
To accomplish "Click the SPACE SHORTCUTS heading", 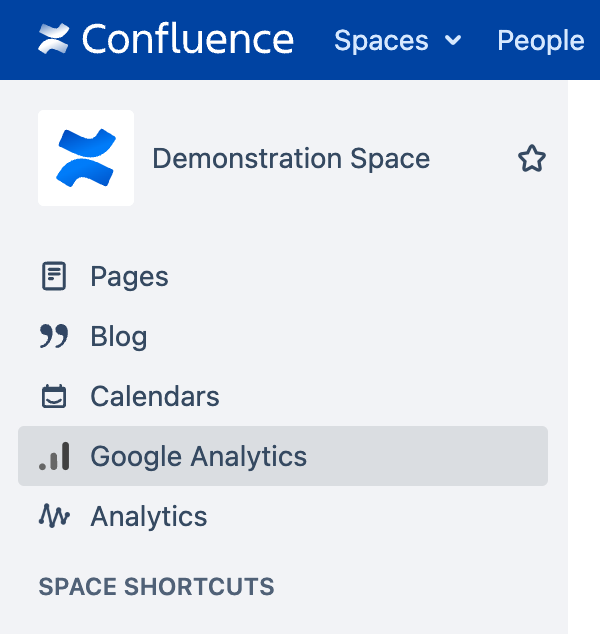I will (156, 586).
